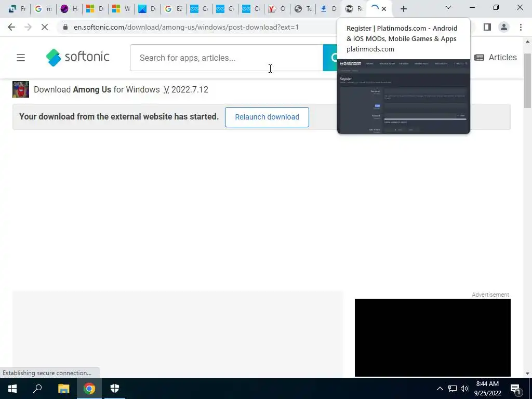Go to Softonic homepage via logo

click(78, 57)
